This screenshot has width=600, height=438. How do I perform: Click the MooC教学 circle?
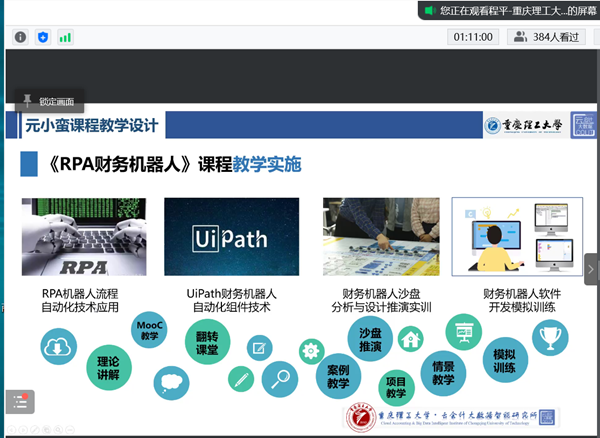coord(149,330)
